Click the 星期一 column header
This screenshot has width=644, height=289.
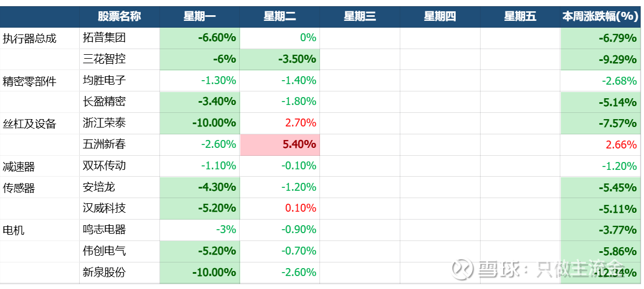click(200, 16)
